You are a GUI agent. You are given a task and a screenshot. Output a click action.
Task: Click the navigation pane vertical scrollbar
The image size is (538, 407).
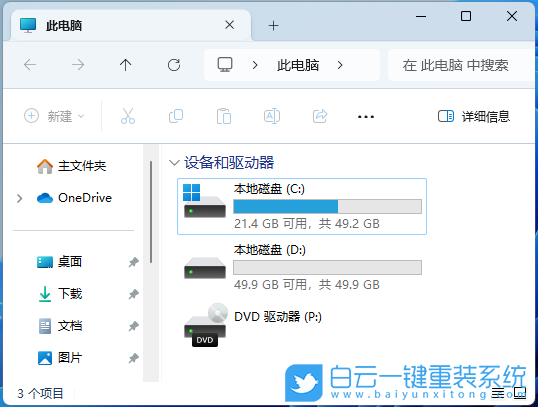[151, 212]
